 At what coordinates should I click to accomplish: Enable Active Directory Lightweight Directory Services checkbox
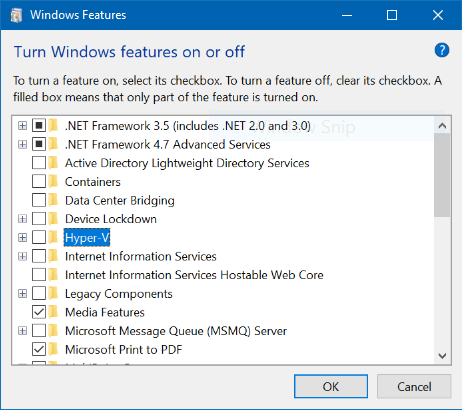[x=39, y=163]
